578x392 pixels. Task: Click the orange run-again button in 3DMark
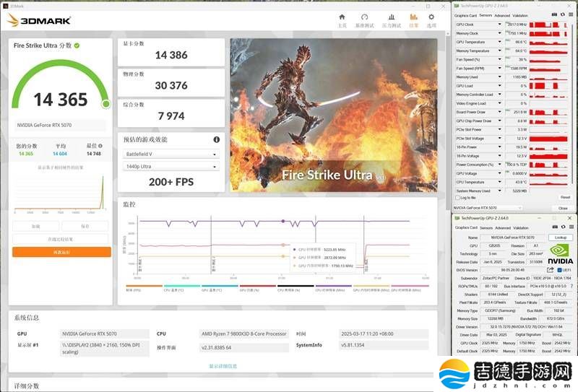click(61, 252)
